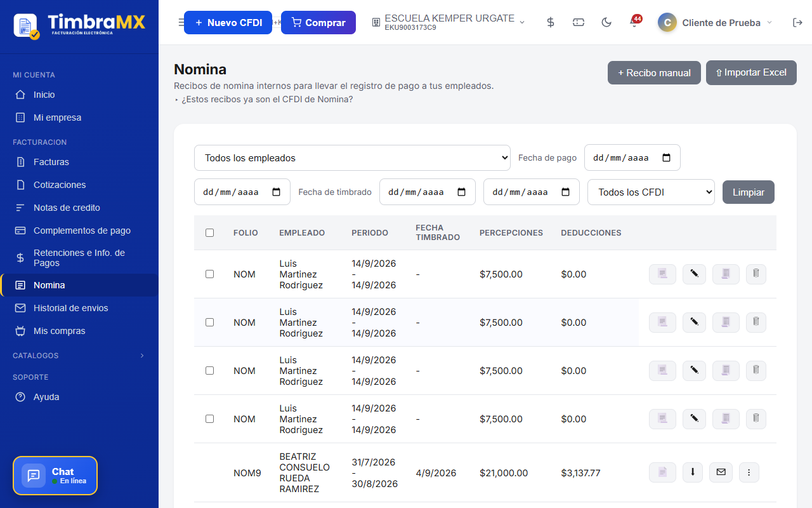Expand '¿Estos recibos ya son el CFDI de Nomina?'
This screenshot has width=812, height=508.
pyautogui.click(x=263, y=99)
